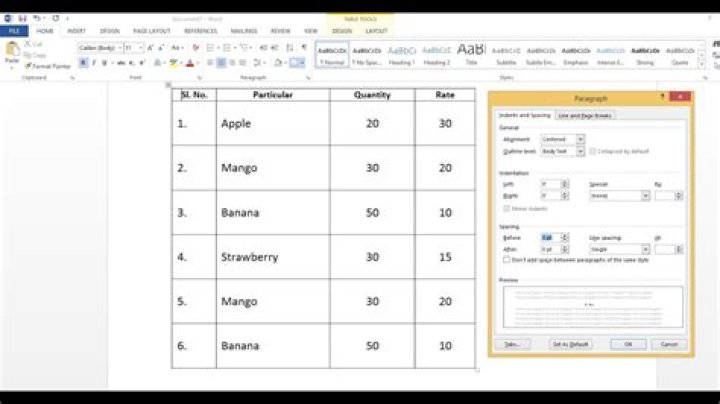720x404 pixels.
Task: Click the Change Case (Aa) icon
Action: 176,48
